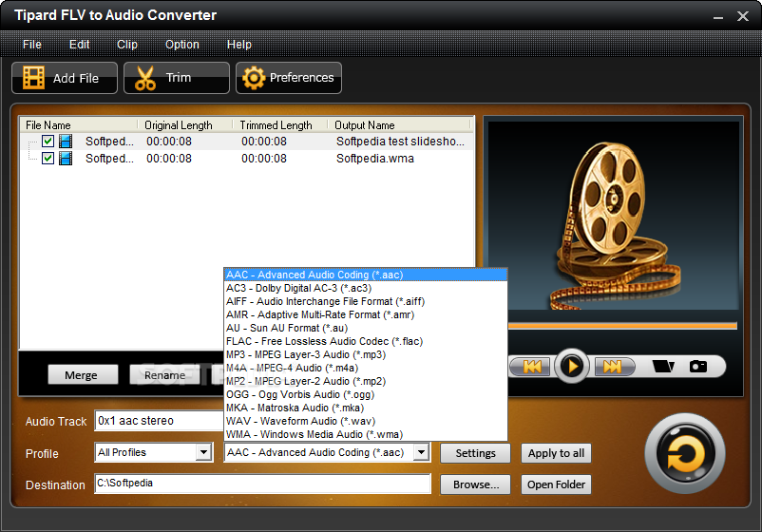Click Output Name column header
Viewport: 762px width, 532px height.
(399, 124)
